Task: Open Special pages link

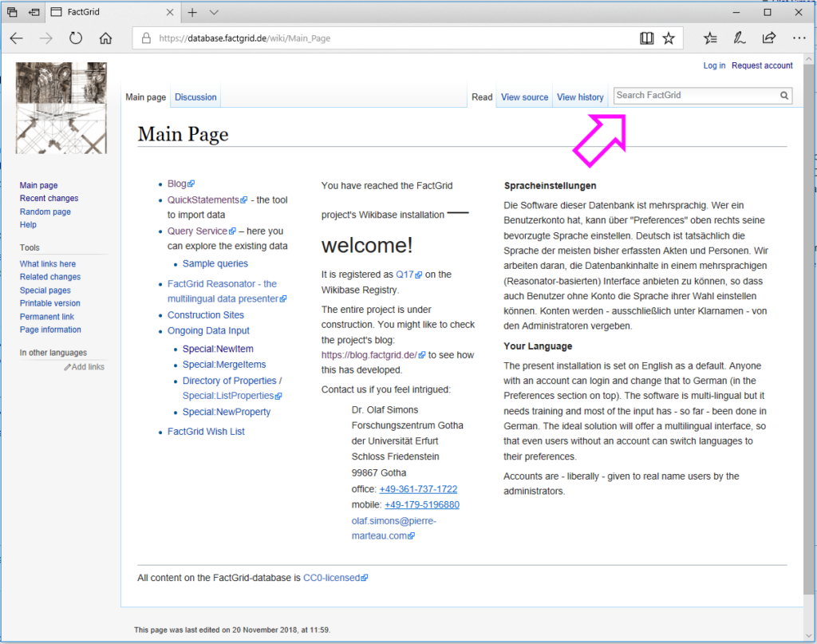Action: point(45,290)
